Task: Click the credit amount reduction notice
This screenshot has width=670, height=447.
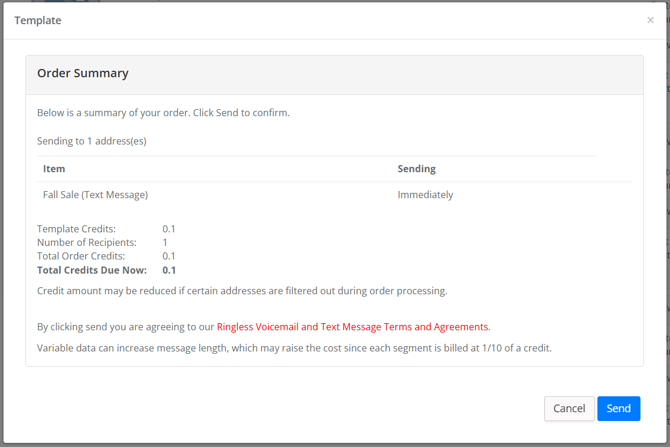Action: (242, 291)
